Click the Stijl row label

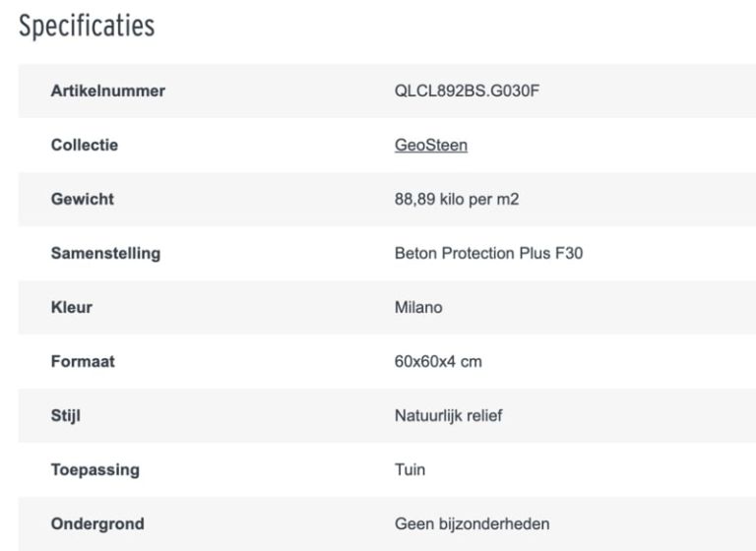(65, 416)
